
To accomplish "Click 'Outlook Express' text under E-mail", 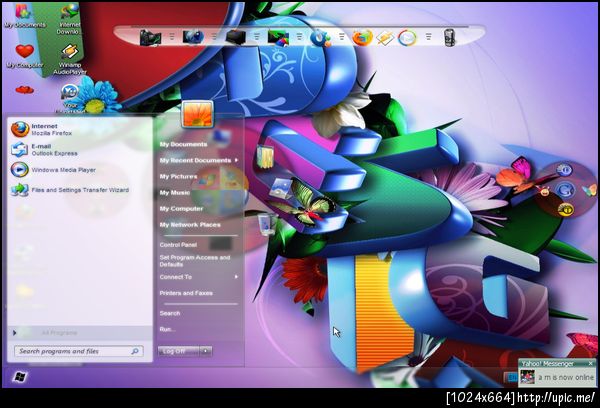I will point(54,153).
